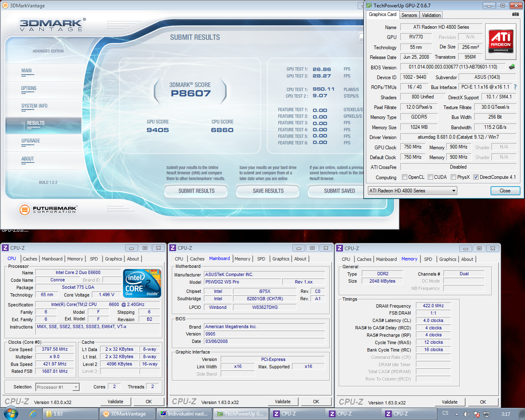Screen dimensions: 525x420
Task: Click the SUBMIT RESULTS button
Action: [x=196, y=191]
